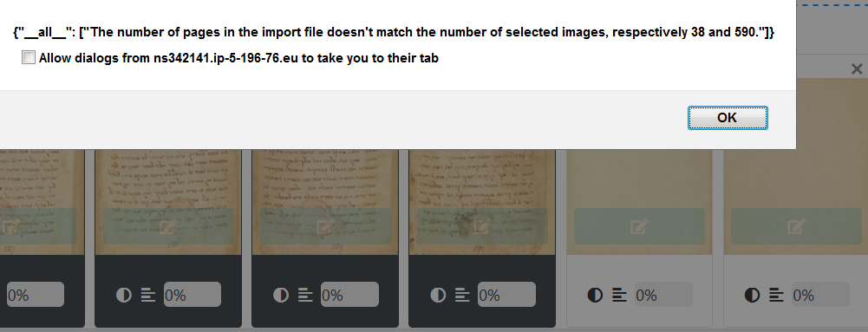Click 0% field on the stained-page card
Screen dimensions: 868x332
pos(506,295)
